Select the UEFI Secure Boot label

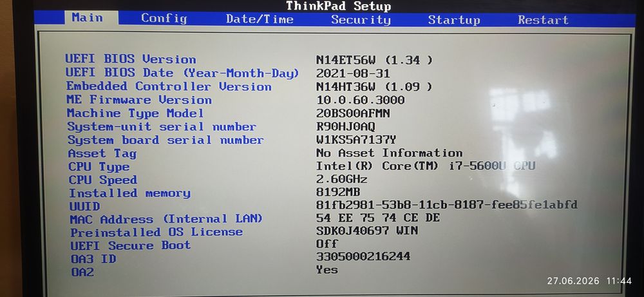click(x=131, y=245)
